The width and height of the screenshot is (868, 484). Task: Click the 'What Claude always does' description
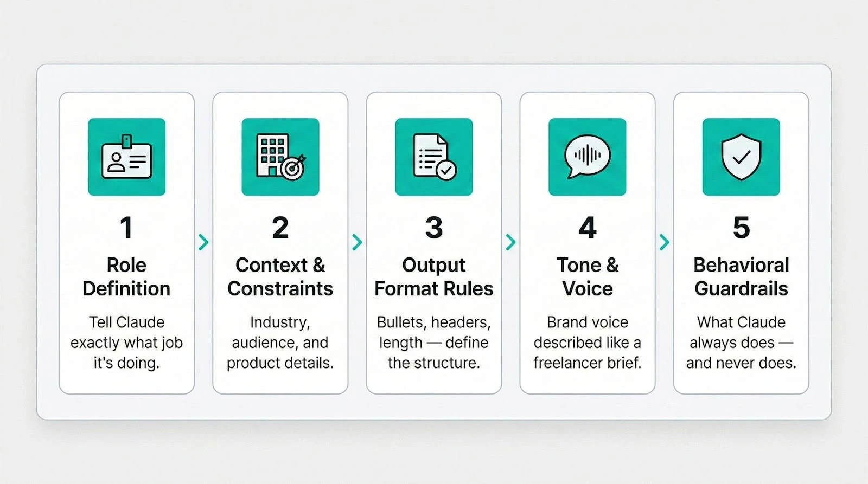coord(741,343)
